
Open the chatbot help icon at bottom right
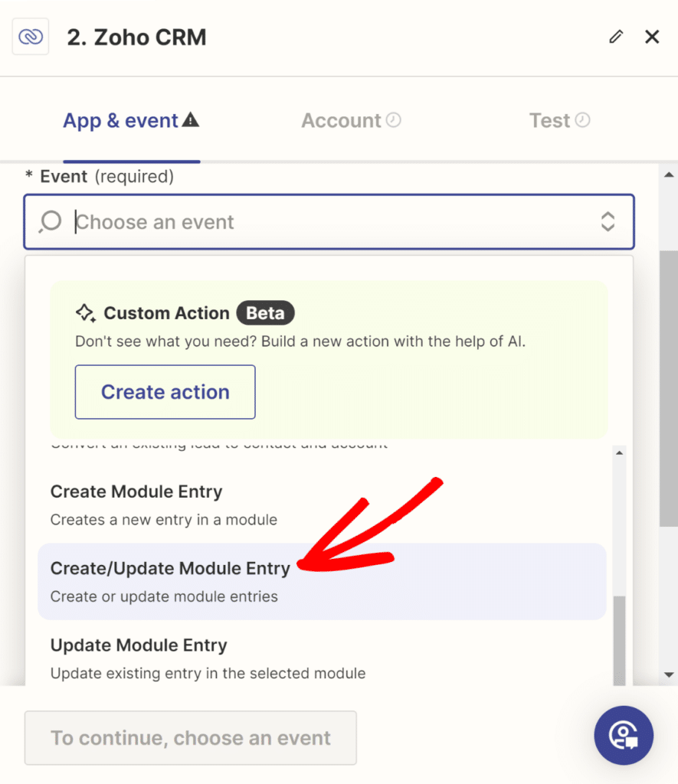tap(624, 735)
